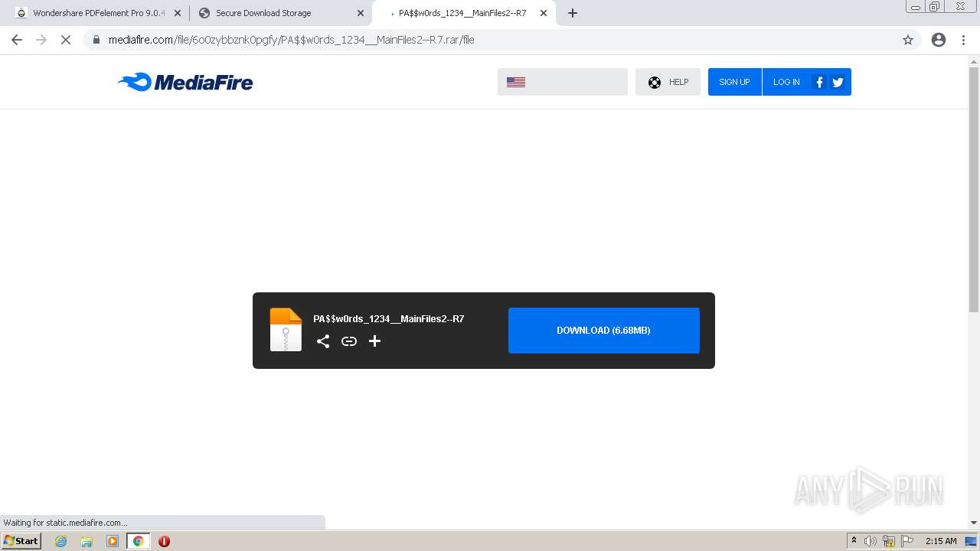Click the show desktop tray icon
980x551 pixels.
point(972,541)
